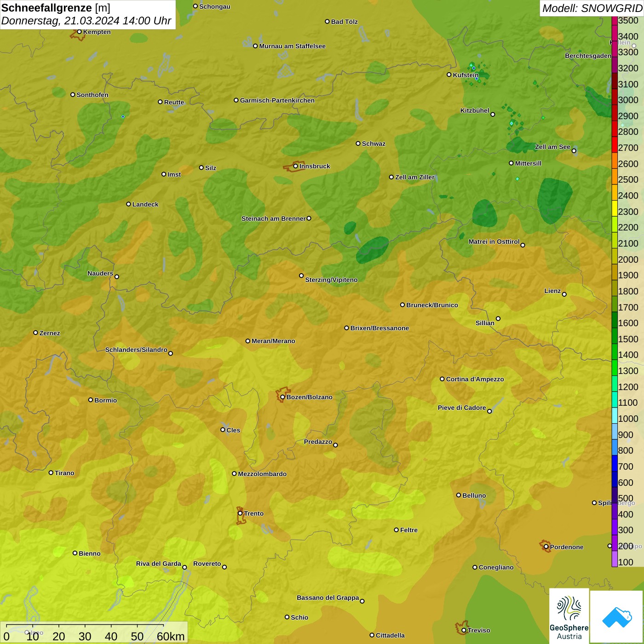Click the Bruneck/Brunico label
644x644 pixels.
tap(432, 305)
